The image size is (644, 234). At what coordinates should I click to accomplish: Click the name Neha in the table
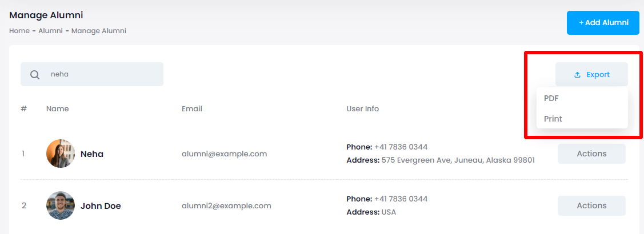click(92, 154)
